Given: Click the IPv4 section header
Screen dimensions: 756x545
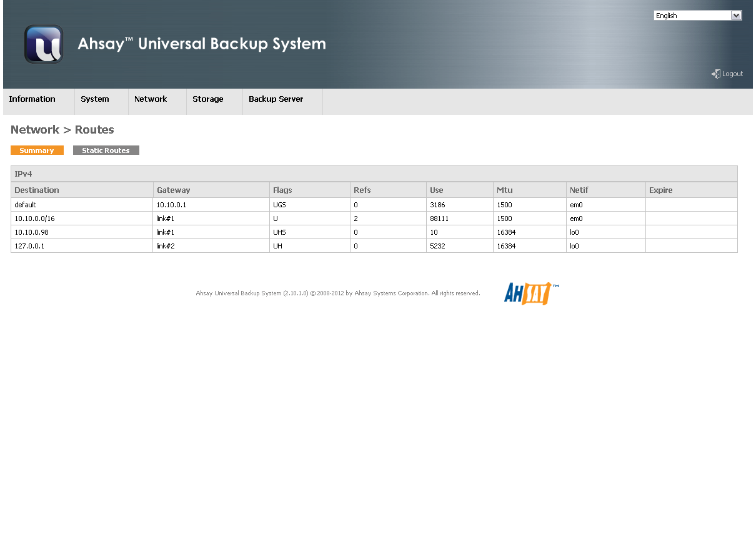Looking at the screenshot, I should point(374,174).
